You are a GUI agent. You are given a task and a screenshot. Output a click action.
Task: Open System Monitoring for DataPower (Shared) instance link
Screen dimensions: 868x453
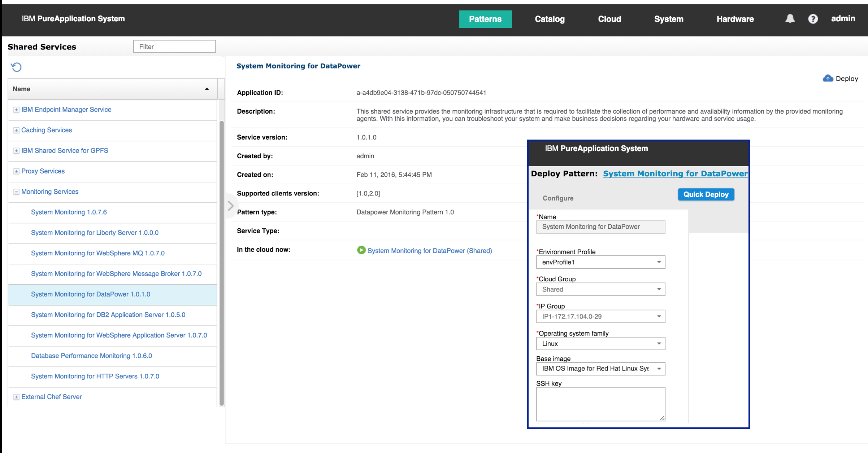[430, 251]
